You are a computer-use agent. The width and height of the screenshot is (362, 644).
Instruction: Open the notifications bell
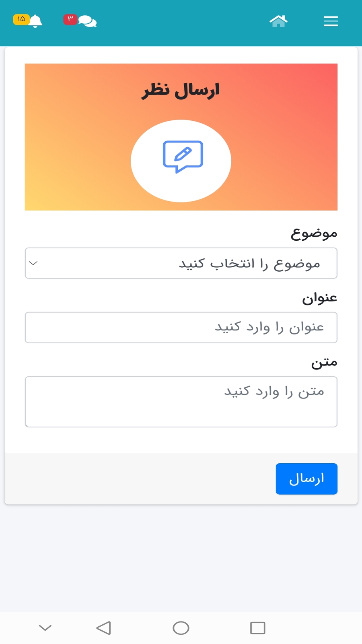(36, 21)
